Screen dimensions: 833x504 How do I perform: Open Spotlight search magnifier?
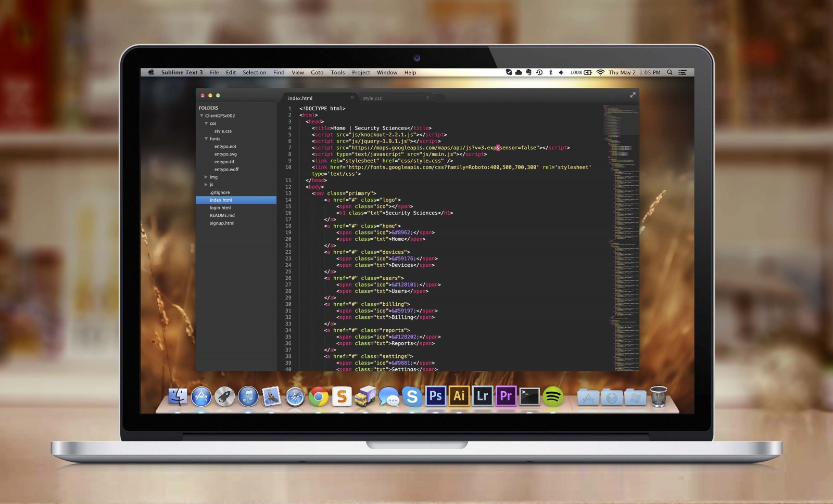(670, 72)
